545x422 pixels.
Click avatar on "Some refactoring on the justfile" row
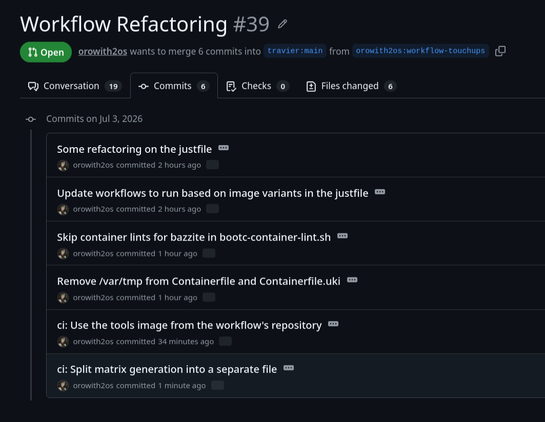[x=63, y=165]
